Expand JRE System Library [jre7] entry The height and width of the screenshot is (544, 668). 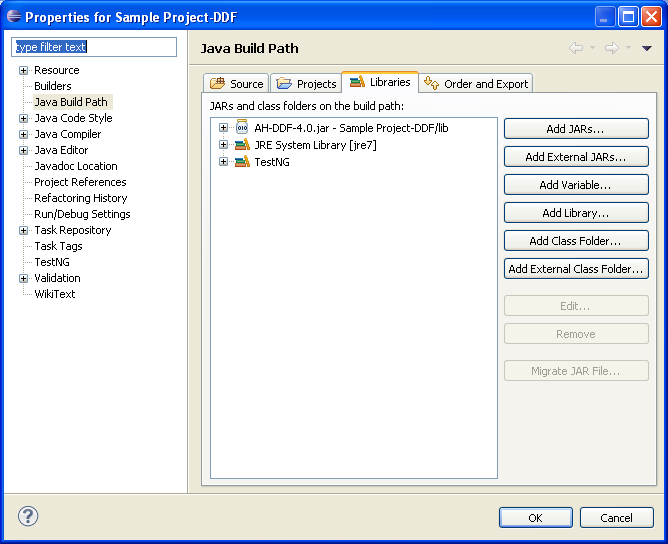(223, 145)
